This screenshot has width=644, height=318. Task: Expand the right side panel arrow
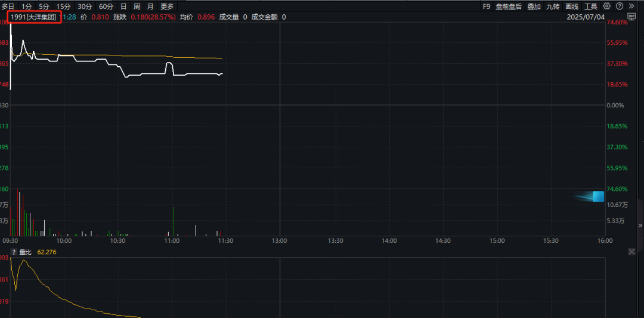coord(640,226)
